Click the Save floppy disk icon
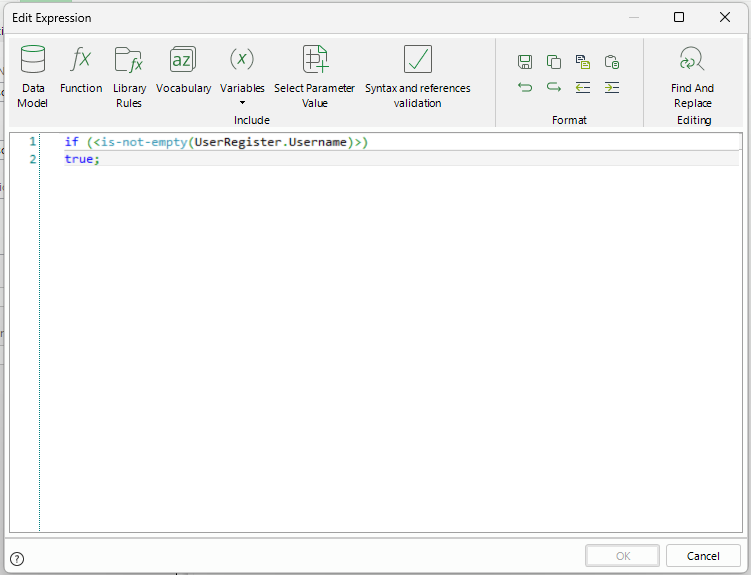 [525, 62]
